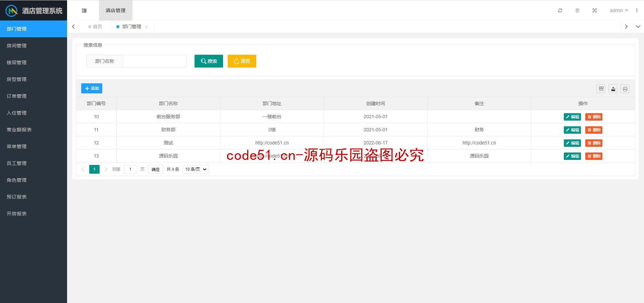The height and width of the screenshot is (303, 644).
Task: Click the pagination 确定 button
Action: coord(156,169)
